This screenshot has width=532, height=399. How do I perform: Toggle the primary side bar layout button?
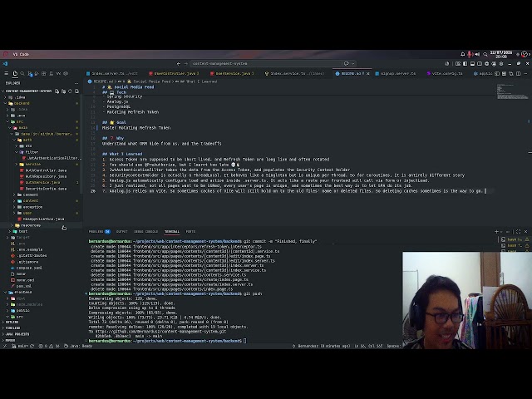pos(465,64)
